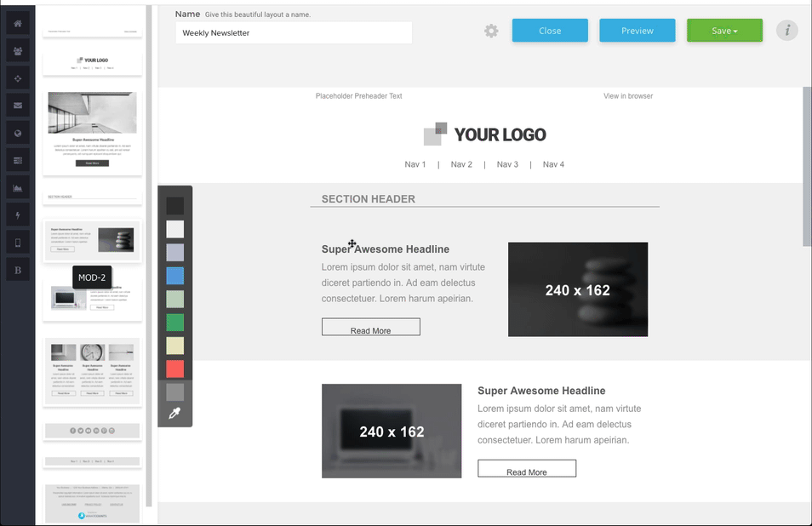The image size is (812, 526).
Task: Click the Preview button
Action: click(x=637, y=31)
